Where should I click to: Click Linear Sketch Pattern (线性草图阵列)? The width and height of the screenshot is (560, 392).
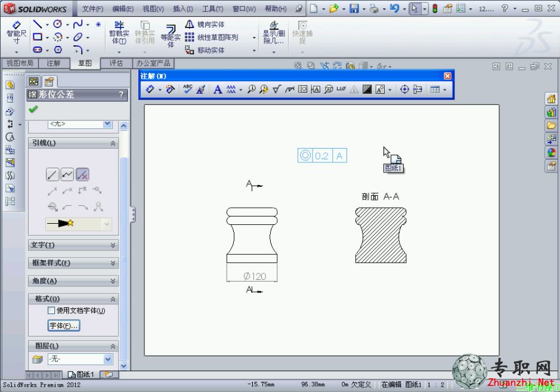tap(212, 37)
